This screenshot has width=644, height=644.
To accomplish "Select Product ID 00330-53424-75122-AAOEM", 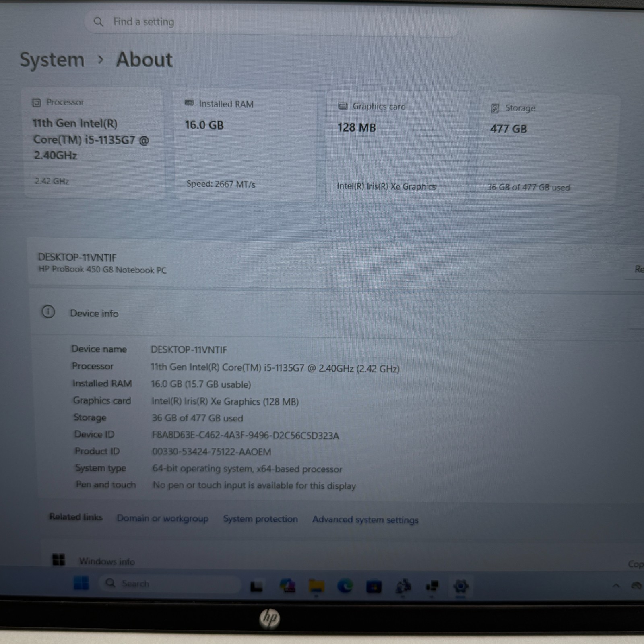I will pyautogui.click(x=212, y=452).
